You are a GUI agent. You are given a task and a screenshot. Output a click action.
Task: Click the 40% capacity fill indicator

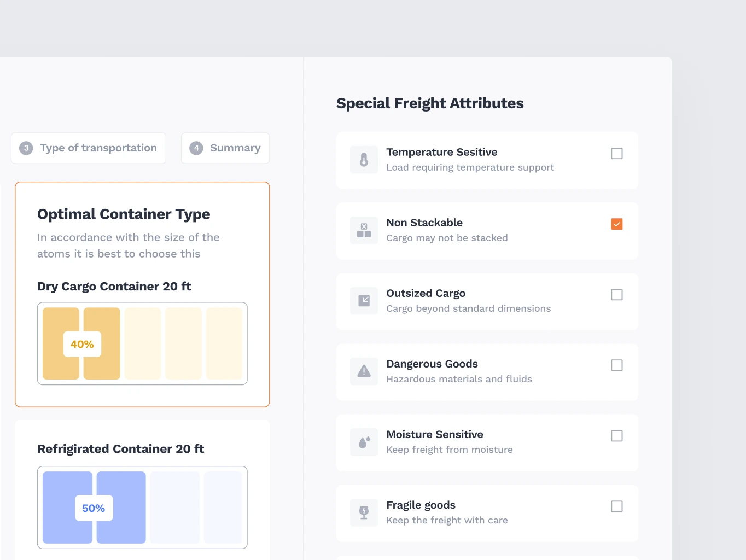[x=81, y=343]
